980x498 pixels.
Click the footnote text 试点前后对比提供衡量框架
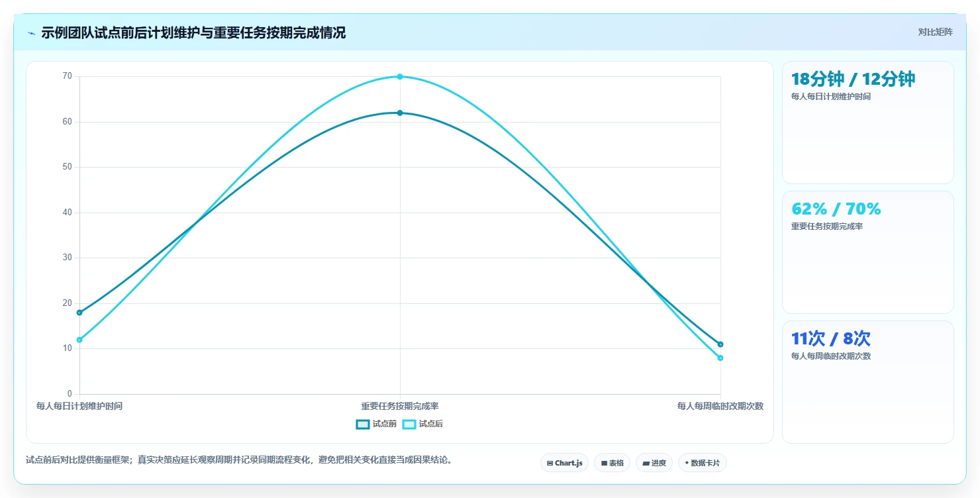click(x=79, y=460)
